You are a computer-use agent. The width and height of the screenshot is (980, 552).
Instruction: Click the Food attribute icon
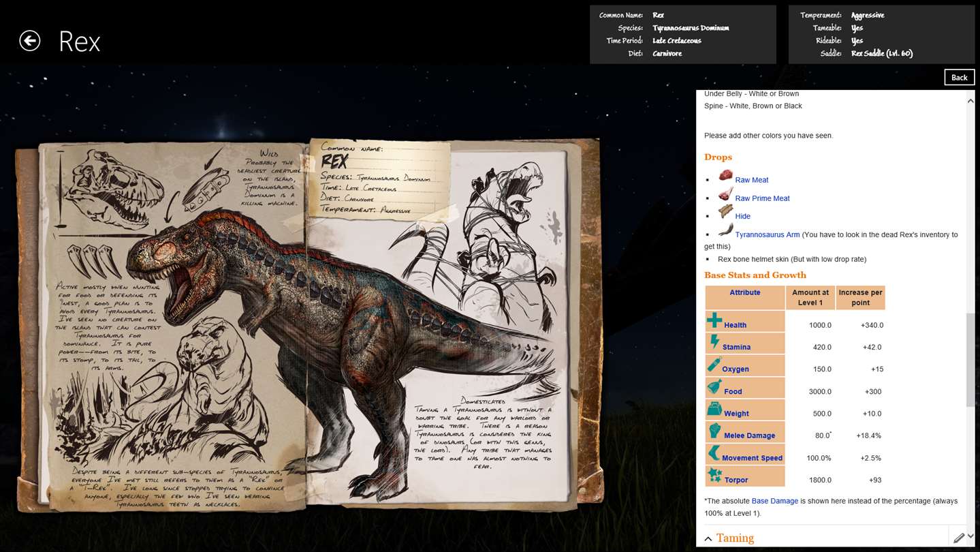tap(714, 386)
